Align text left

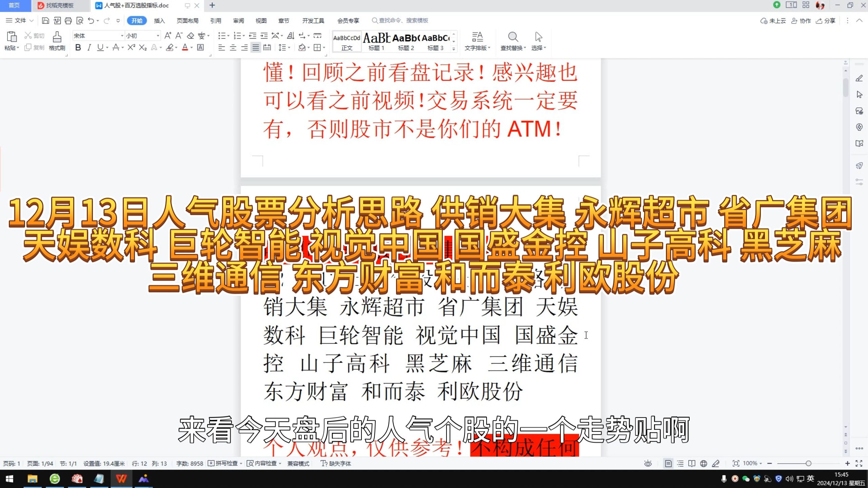coord(221,47)
